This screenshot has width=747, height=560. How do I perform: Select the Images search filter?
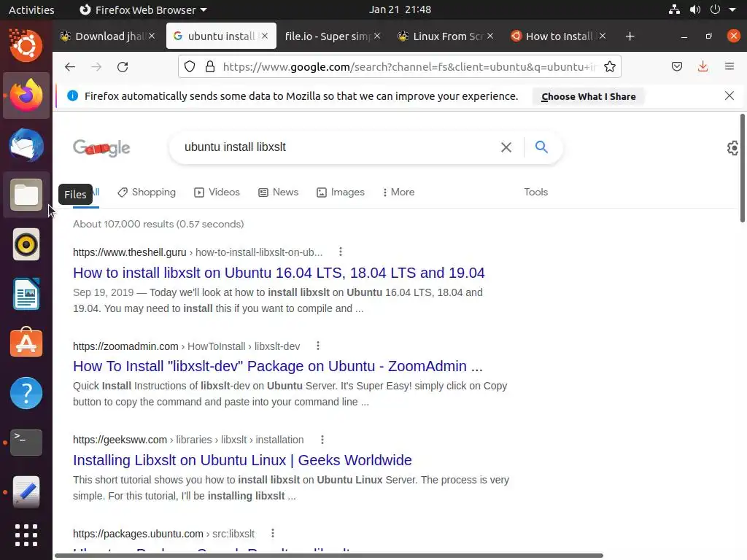341,192
